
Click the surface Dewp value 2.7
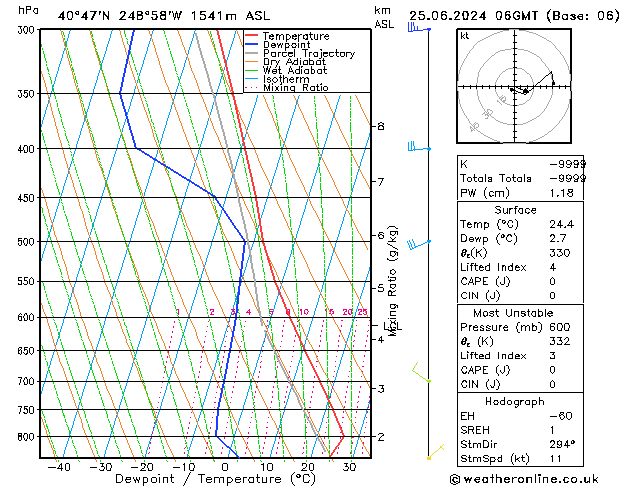click(x=558, y=239)
